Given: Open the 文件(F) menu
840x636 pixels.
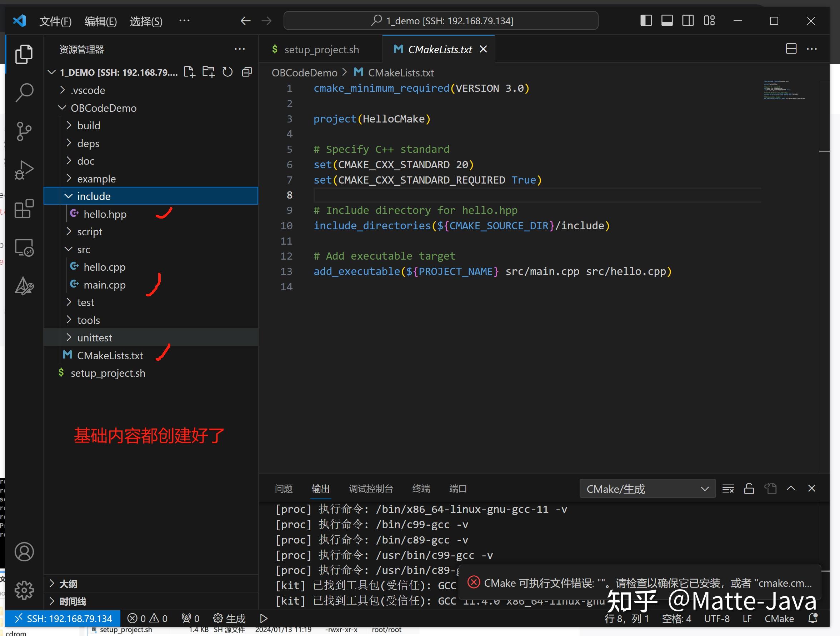Looking at the screenshot, I should point(55,21).
